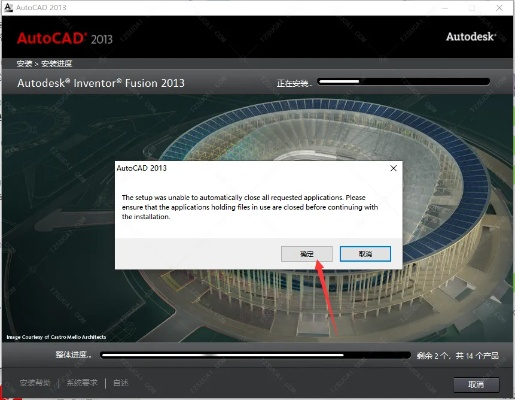Click the 安装进度 breadcrumb item
Image resolution: width=515 pixels, height=400 pixels.
pyautogui.click(x=57, y=63)
